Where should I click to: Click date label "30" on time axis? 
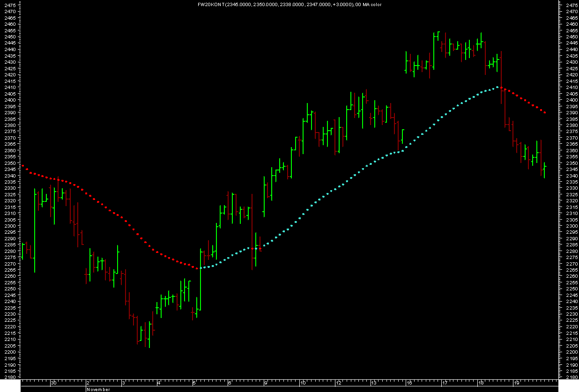tap(54, 383)
